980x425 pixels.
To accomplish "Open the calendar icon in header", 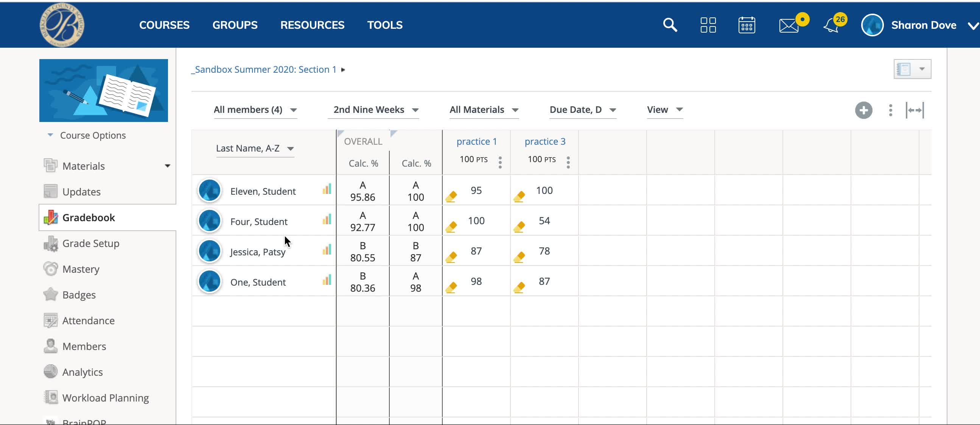I will coord(747,25).
